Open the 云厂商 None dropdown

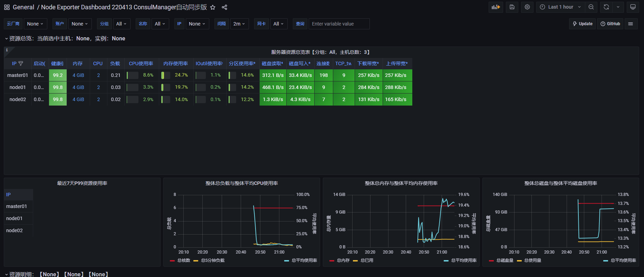pos(35,24)
